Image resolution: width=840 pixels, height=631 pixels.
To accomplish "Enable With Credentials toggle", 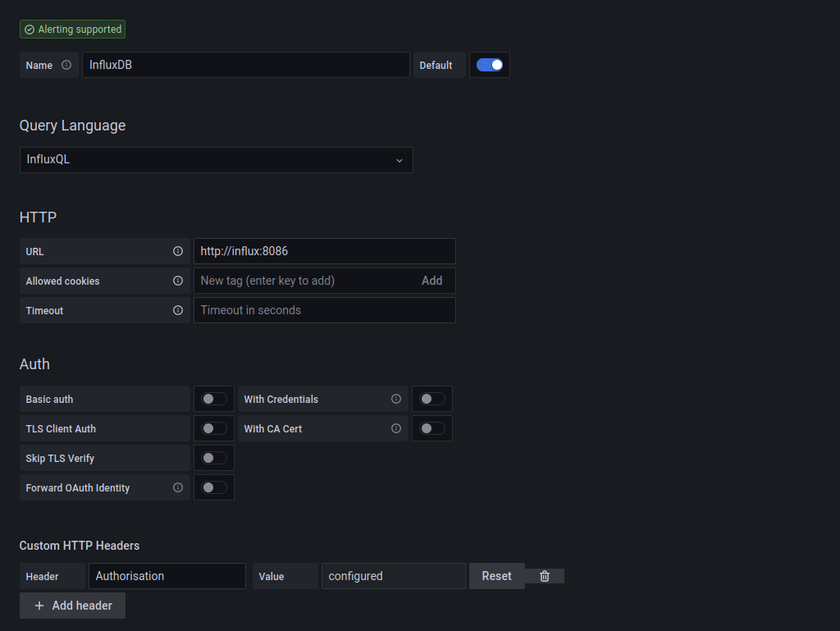I will (431, 399).
